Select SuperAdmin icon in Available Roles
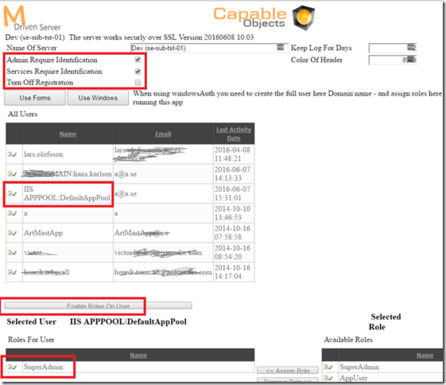This screenshot has height=385, width=446. [x=329, y=367]
